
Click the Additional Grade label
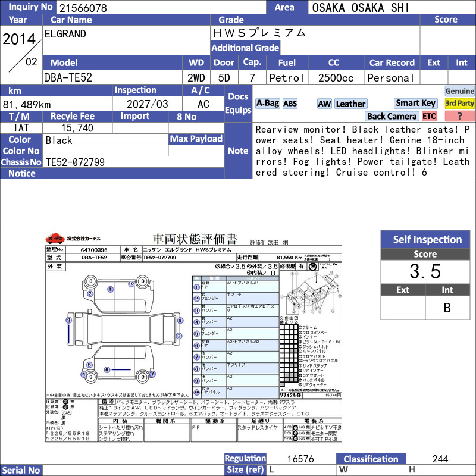245,48
